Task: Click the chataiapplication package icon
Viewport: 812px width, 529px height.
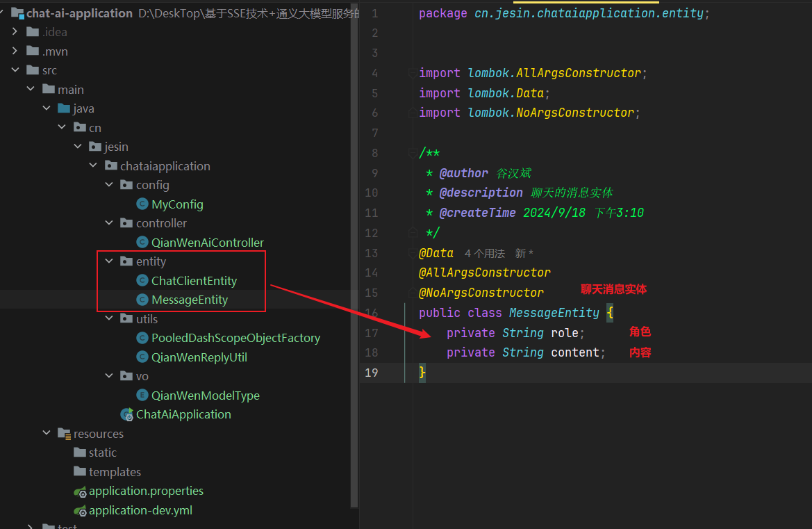Action: (x=111, y=166)
